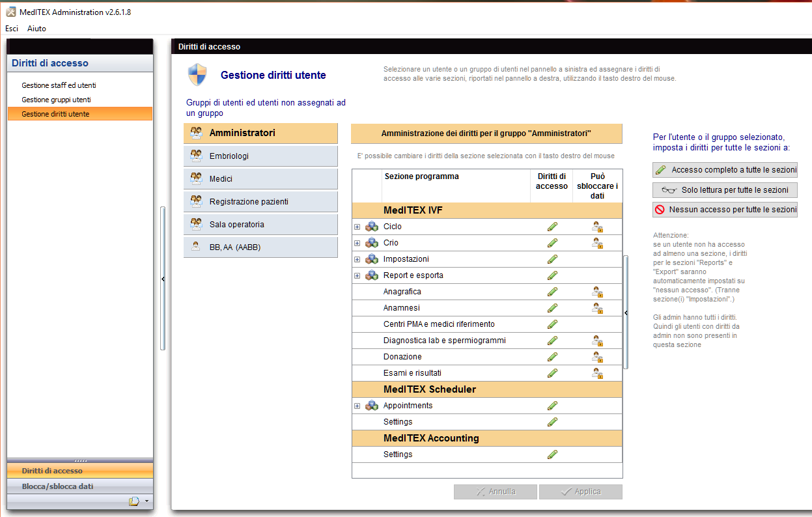
Task: Click the Applica button
Action: 581,492
